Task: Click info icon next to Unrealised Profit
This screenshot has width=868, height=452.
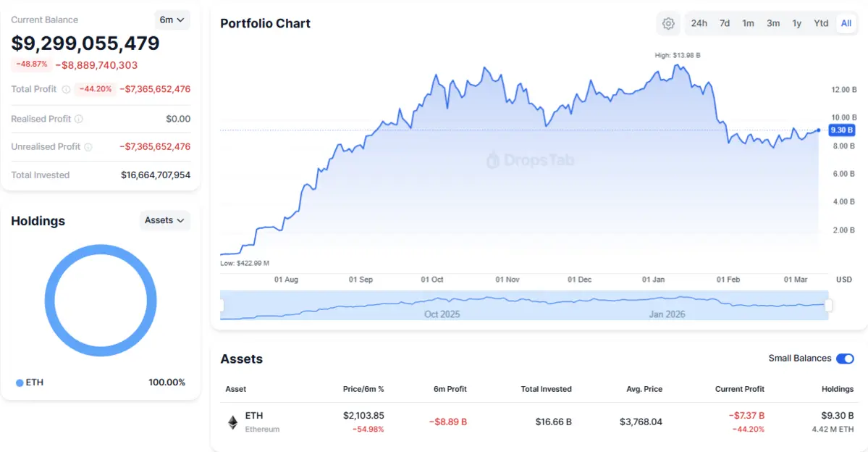Action: [88, 147]
